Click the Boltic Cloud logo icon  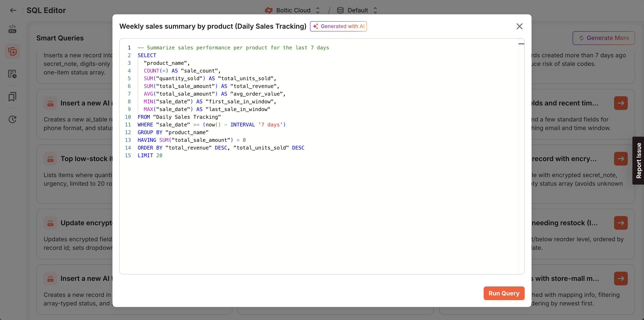pyautogui.click(x=269, y=10)
